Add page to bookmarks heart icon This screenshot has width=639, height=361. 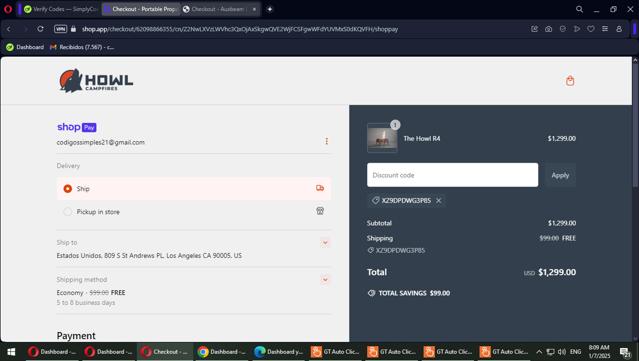591,29
